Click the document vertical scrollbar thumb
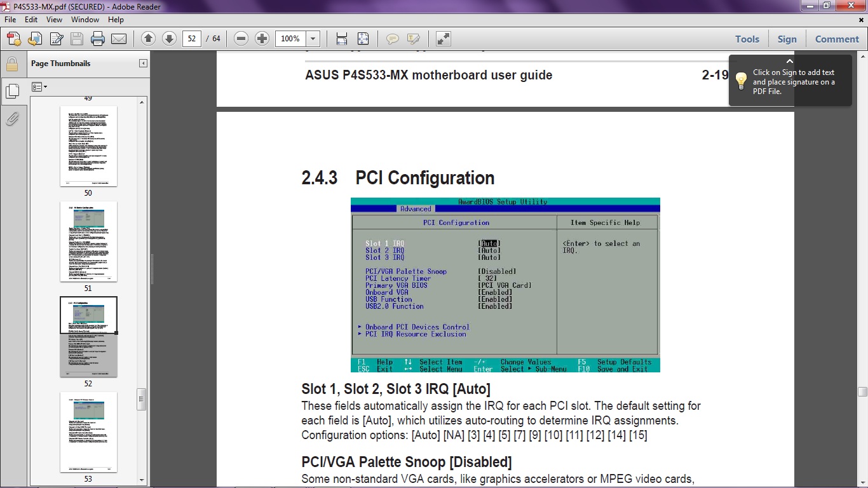868x488 pixels. coord(862,391)
